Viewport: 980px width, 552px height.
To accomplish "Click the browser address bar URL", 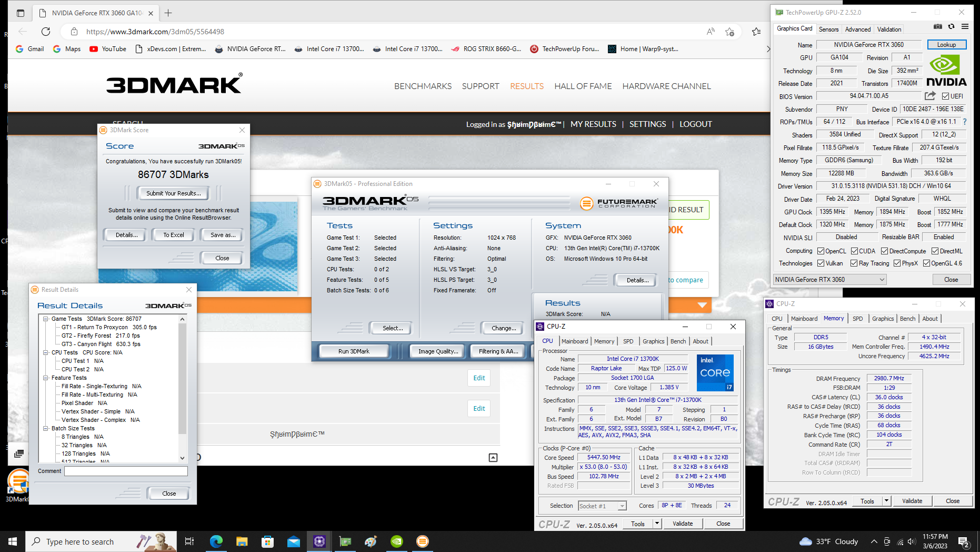I will coord(155,32).
